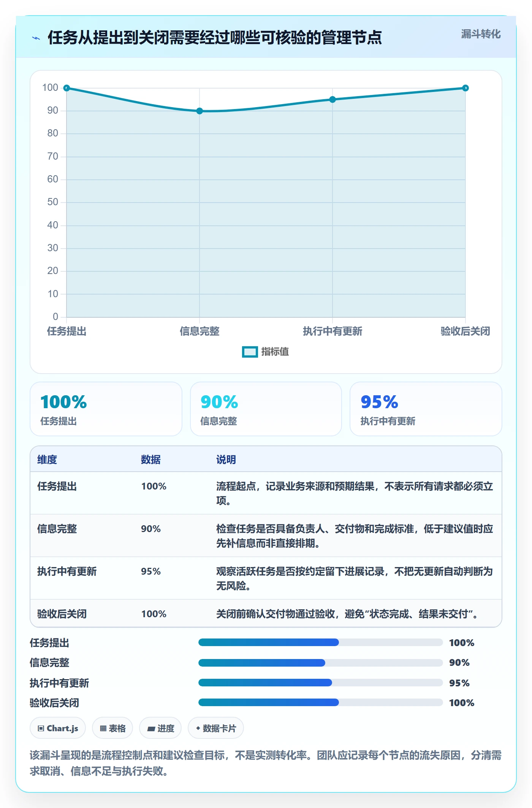Click the 漏斗转化 tag in the header
Image resolution: width=532 pixels, height=808 pixels.
click(x=481, y=34)
